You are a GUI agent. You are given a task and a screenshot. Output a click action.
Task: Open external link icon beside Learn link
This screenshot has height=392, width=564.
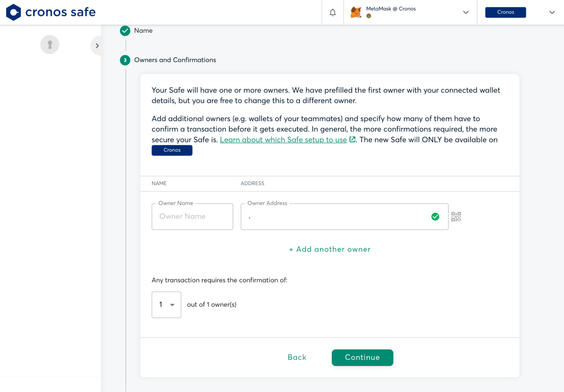coord(352,139)
